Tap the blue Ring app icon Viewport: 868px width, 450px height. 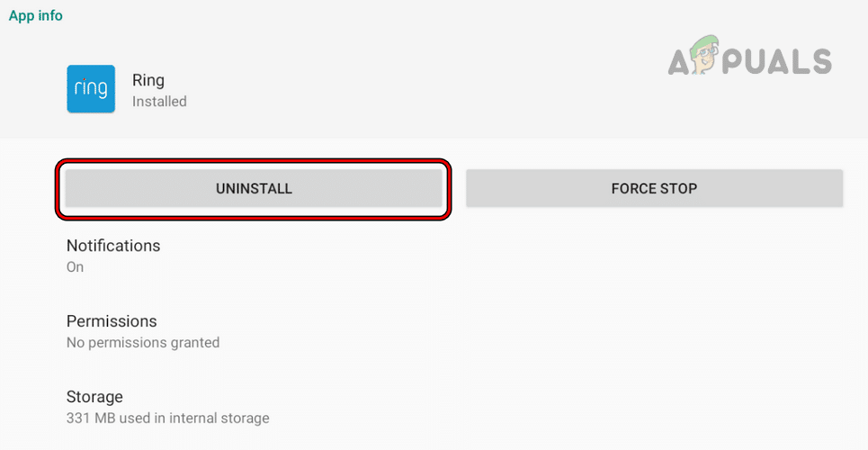[x=91, y=88]
